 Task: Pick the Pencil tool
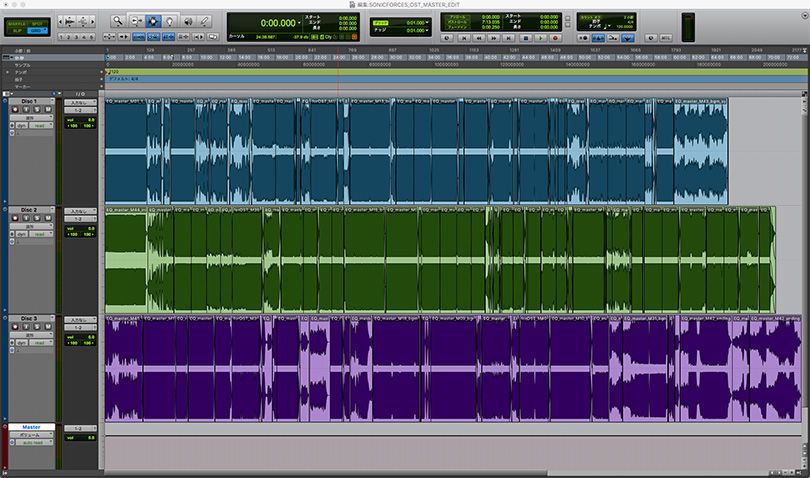click(205, 21)
